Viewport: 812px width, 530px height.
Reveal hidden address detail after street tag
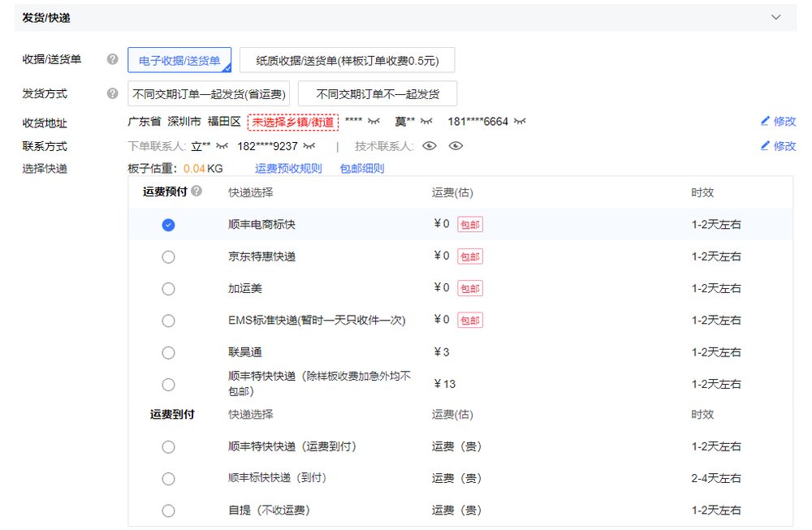tap(374, 121)
